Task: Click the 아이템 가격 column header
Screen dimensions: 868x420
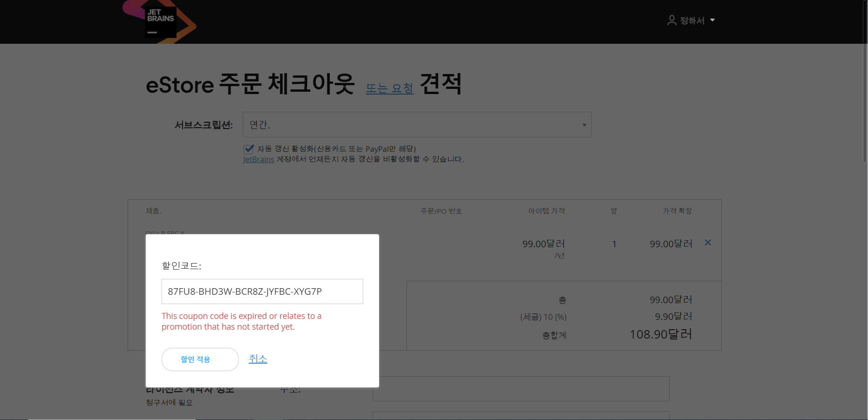Action: (x=546, y=211)
